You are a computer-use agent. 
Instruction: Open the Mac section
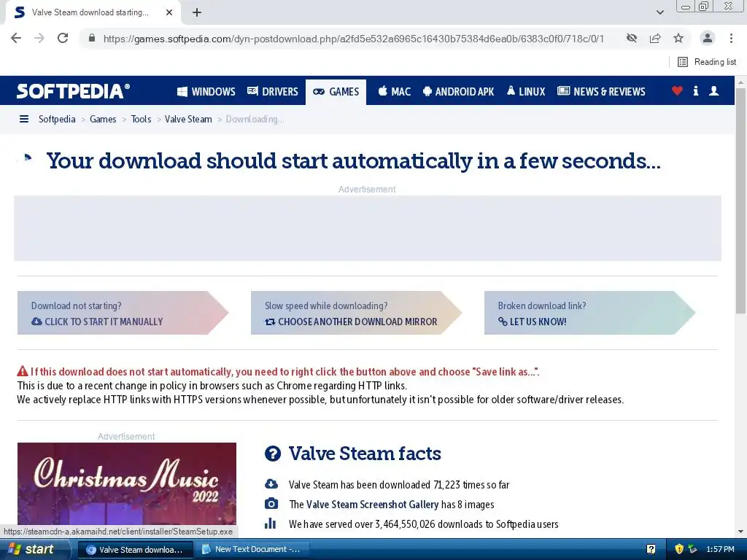click(x=395, y=91)
